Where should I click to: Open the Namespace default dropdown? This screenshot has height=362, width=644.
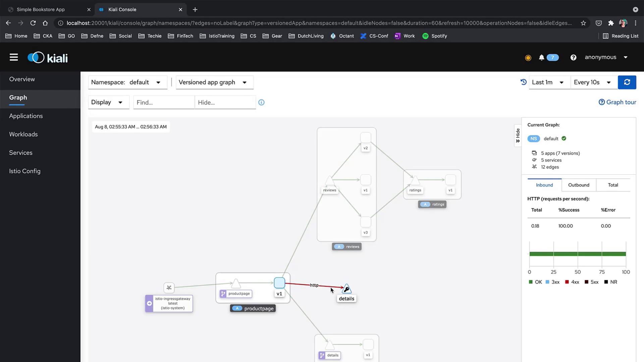pyautogui.click(x=127, y=82)
